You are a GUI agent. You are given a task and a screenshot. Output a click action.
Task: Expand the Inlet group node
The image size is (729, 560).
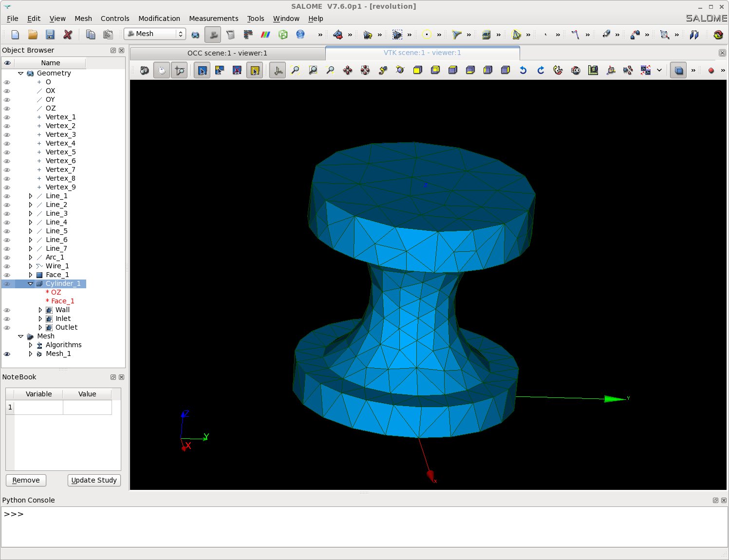click(x=40, y=319)
